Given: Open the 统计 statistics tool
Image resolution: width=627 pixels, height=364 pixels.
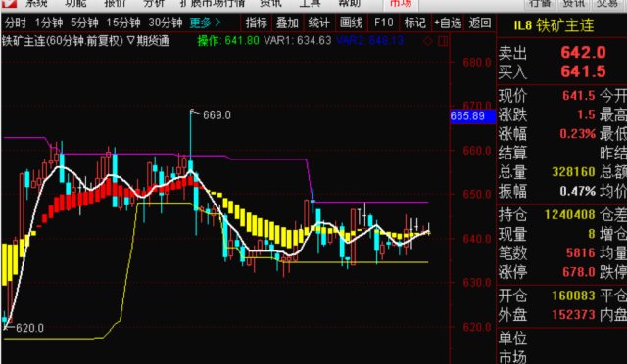Looking at the screenshot, I should coord(319,23).
